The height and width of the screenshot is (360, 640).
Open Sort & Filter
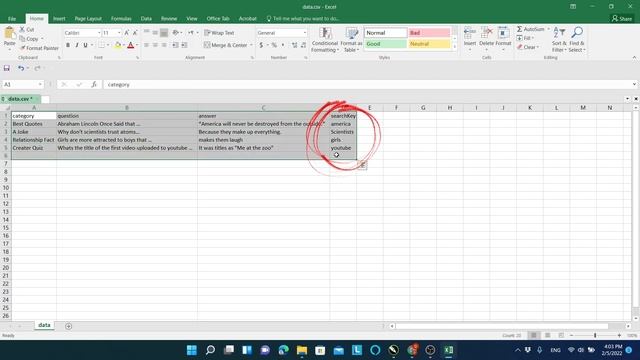pyautogui.click(x=559, y=40)
